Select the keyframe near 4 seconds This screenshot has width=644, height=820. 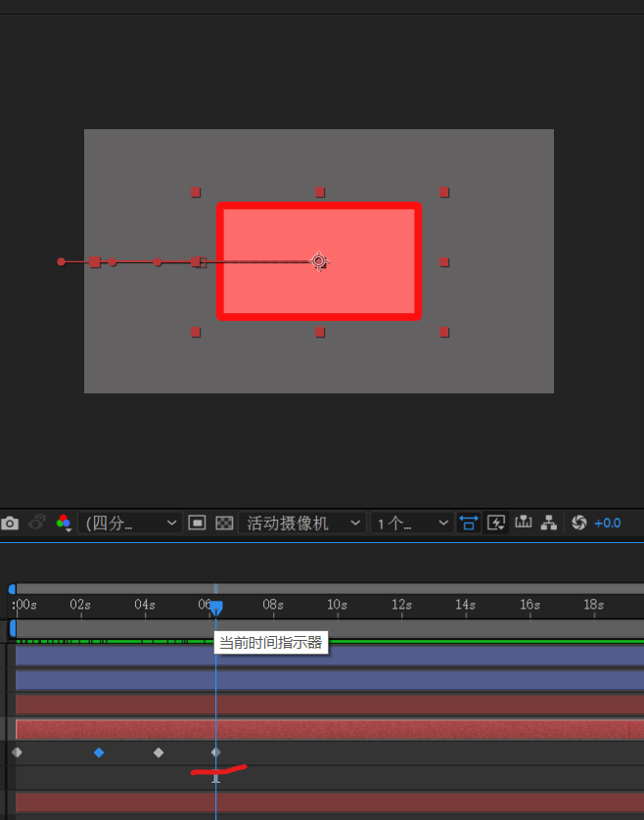159,752
